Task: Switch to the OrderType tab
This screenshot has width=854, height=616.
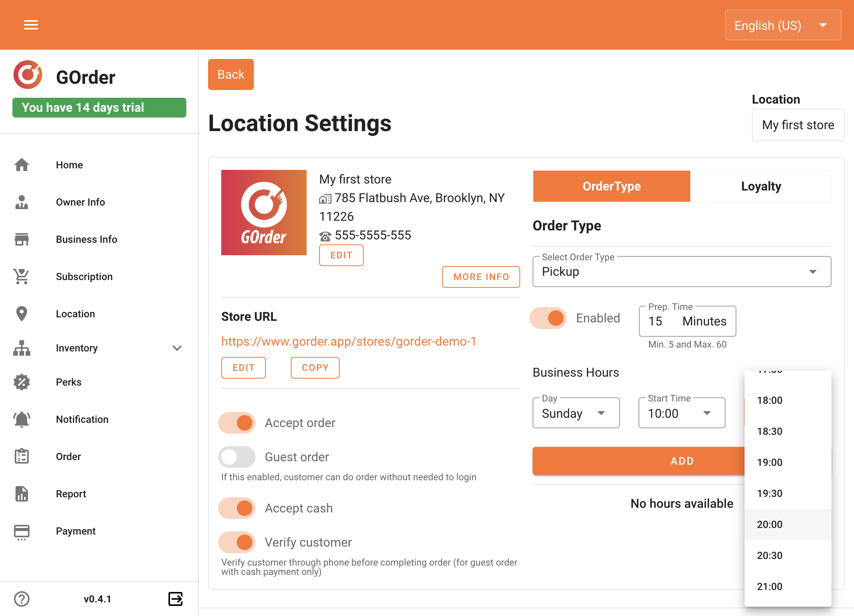Action: coord(612,186)
